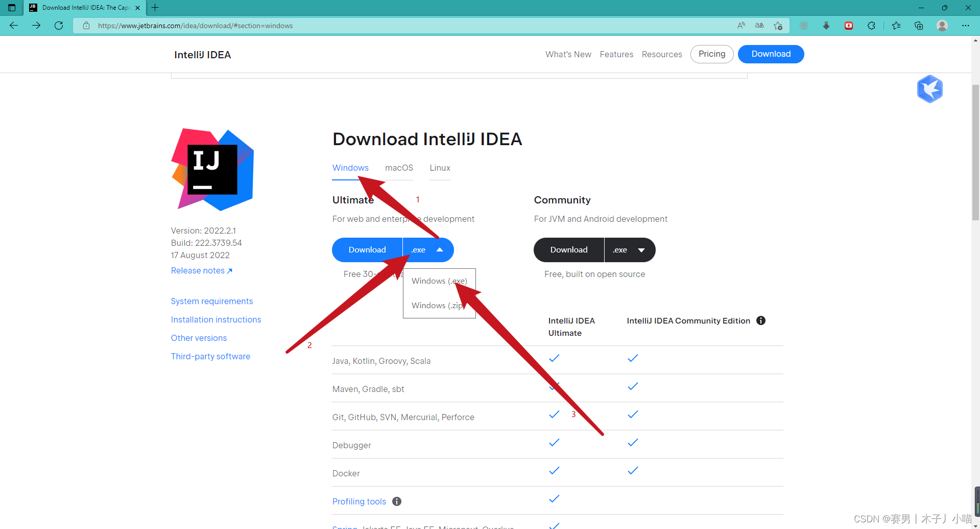Click the favorites star in the address bar
Image resolution: width=980 pixels, height=529 pixels.
coord(778,25)
